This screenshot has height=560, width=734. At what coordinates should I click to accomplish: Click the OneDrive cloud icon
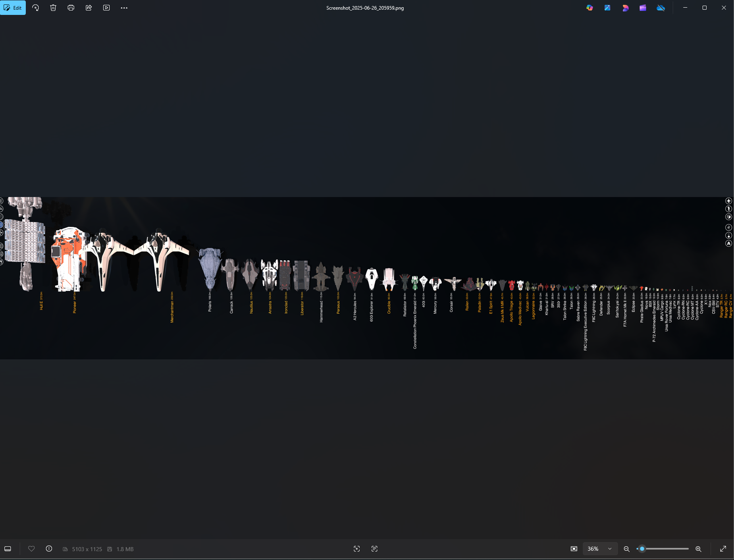pyautogui.click(x=661, y=8)
